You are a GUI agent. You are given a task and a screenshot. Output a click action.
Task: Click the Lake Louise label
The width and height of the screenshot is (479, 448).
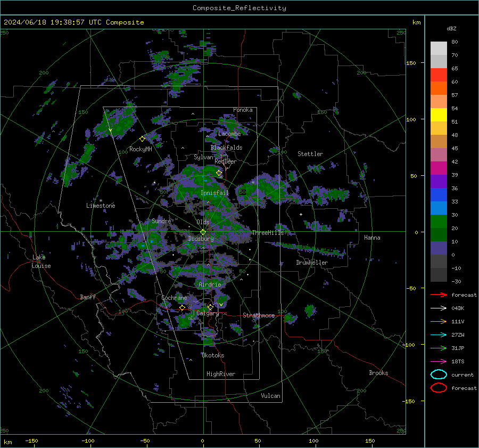(41, 262)
